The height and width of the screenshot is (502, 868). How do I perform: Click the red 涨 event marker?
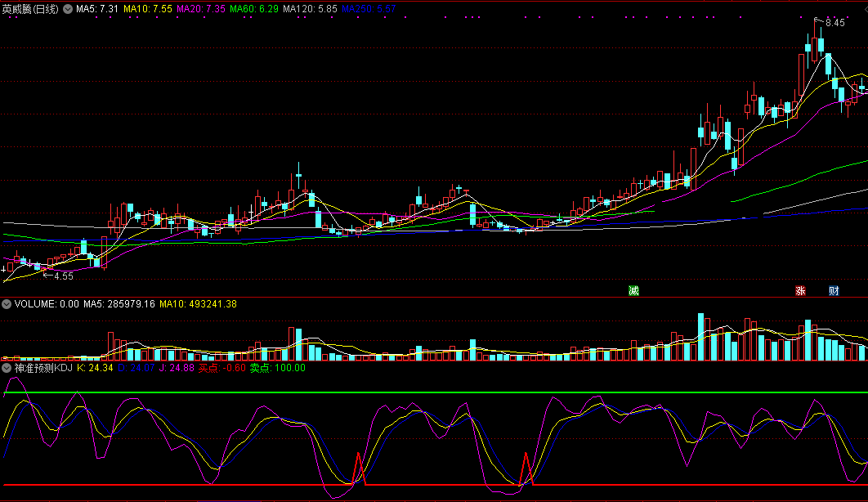pyautogui.click(x=800, y=290)
